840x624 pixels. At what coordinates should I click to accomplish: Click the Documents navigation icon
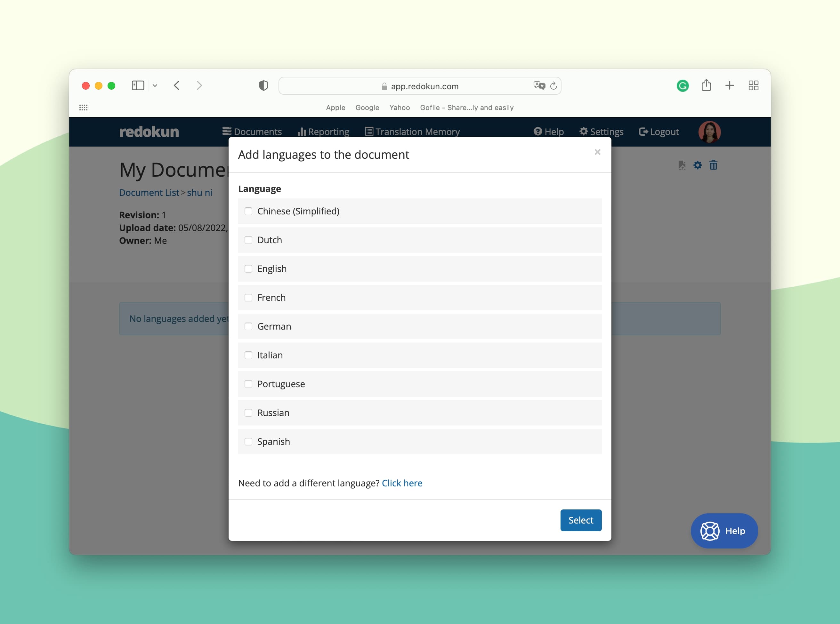(x=227, y=131)
